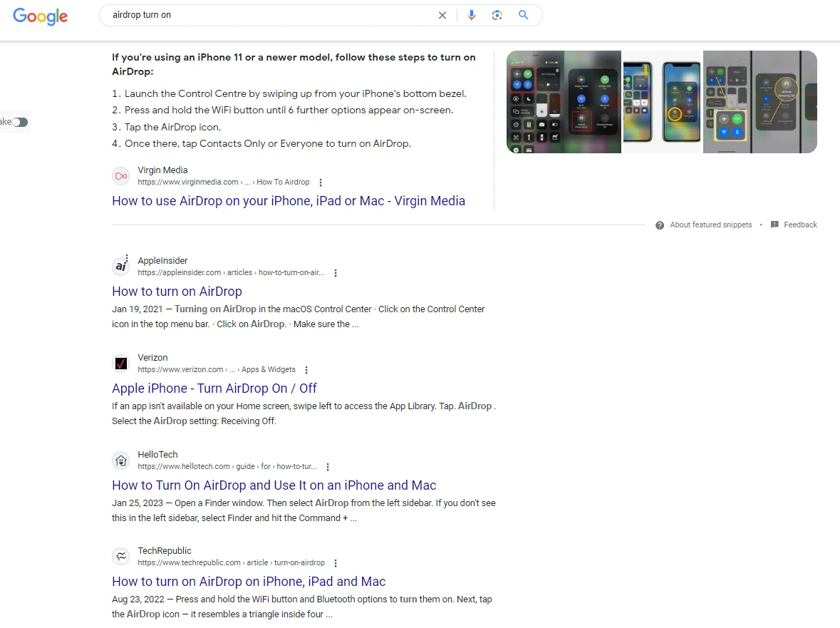Click the 'AppleInsider' site name
The image size is (840, 628).
162,260
